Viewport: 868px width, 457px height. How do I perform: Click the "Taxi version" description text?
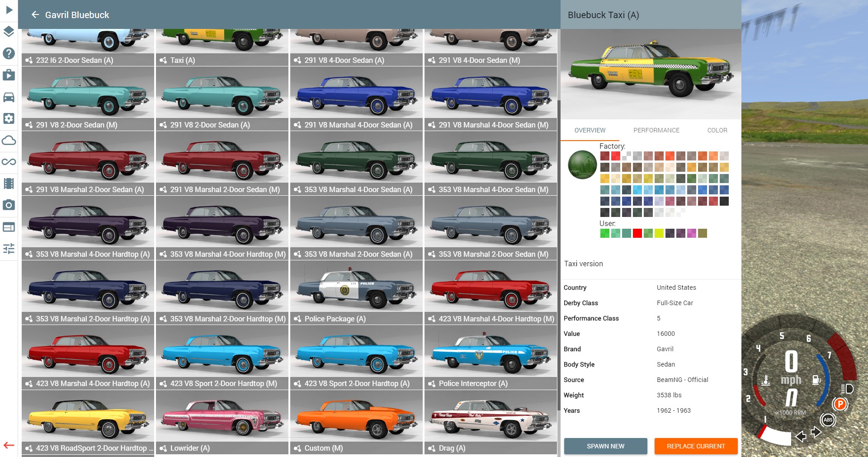click(584, 264)
